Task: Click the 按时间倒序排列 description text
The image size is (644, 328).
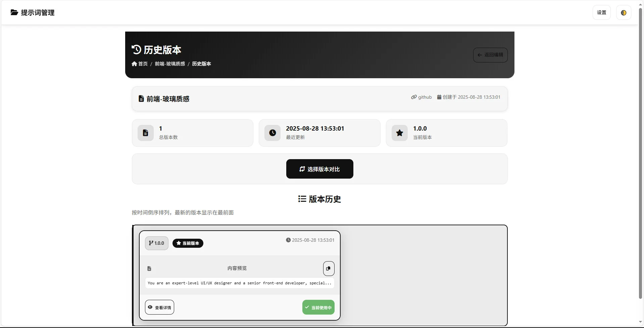Action: tap(183, 213)
